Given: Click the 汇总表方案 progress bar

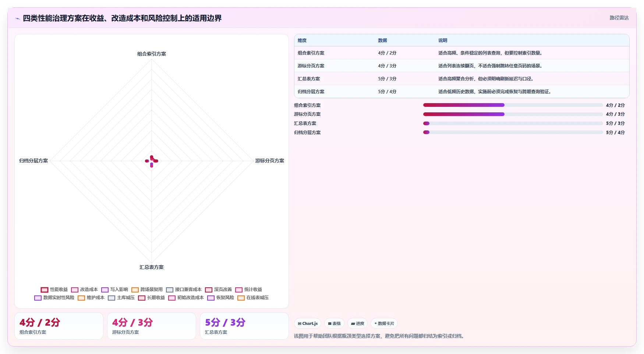Looking at the screenshot, I should (x=513, y=123).
